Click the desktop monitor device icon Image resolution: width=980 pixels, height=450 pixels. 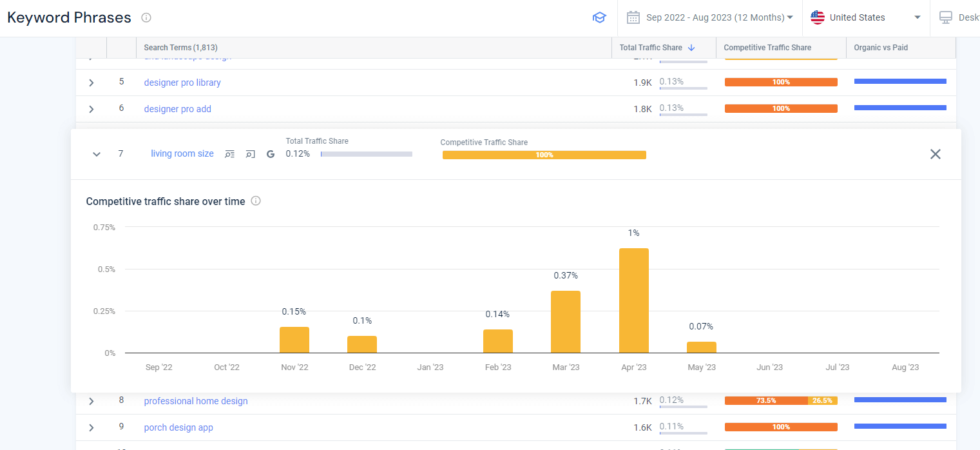coord(946,17)
